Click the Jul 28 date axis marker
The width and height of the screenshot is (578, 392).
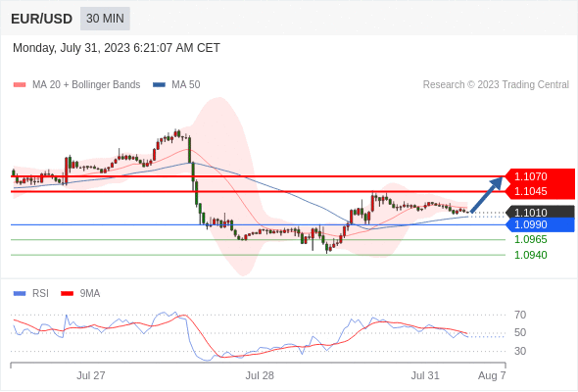pyautogui.click(x=260, y=375)
